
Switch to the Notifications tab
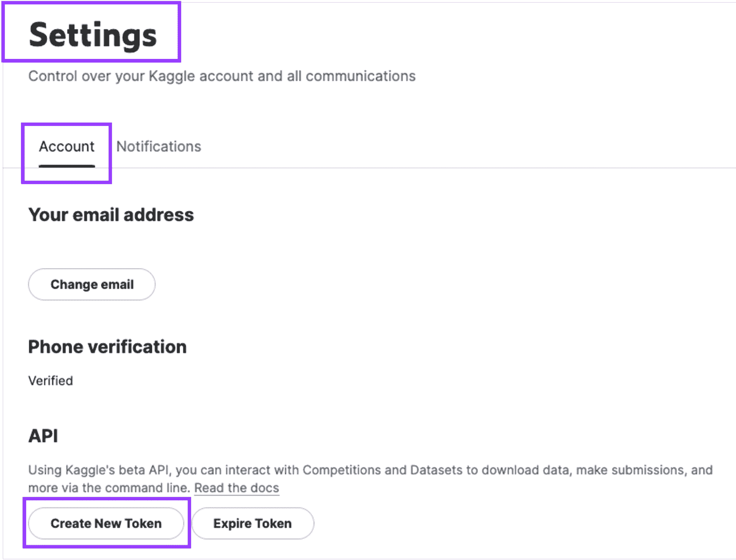[159, 147]
